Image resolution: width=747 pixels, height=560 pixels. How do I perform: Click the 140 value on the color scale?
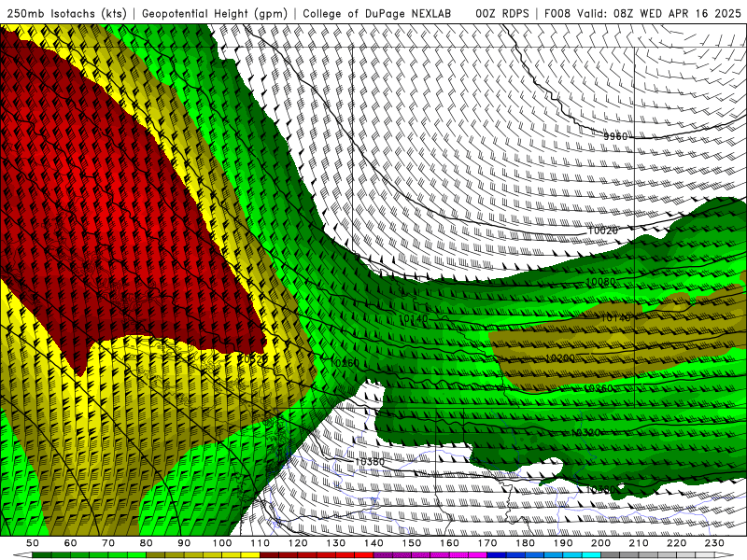point(373,543)
